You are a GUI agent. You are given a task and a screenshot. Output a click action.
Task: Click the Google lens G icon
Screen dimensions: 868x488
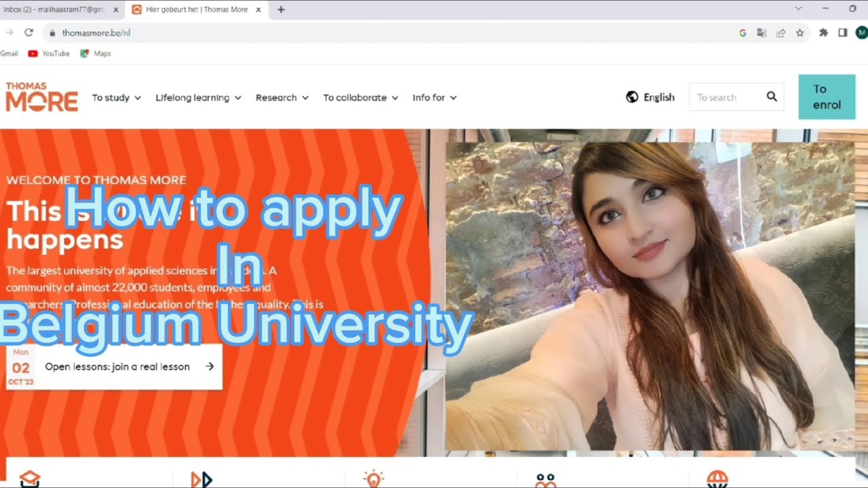tap(743, 33)
